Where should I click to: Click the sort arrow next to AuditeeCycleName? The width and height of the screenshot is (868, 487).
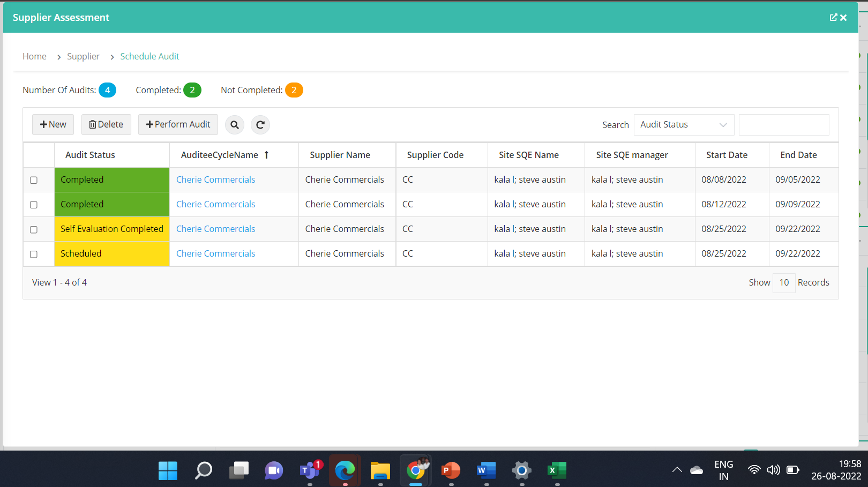point(266,155)
